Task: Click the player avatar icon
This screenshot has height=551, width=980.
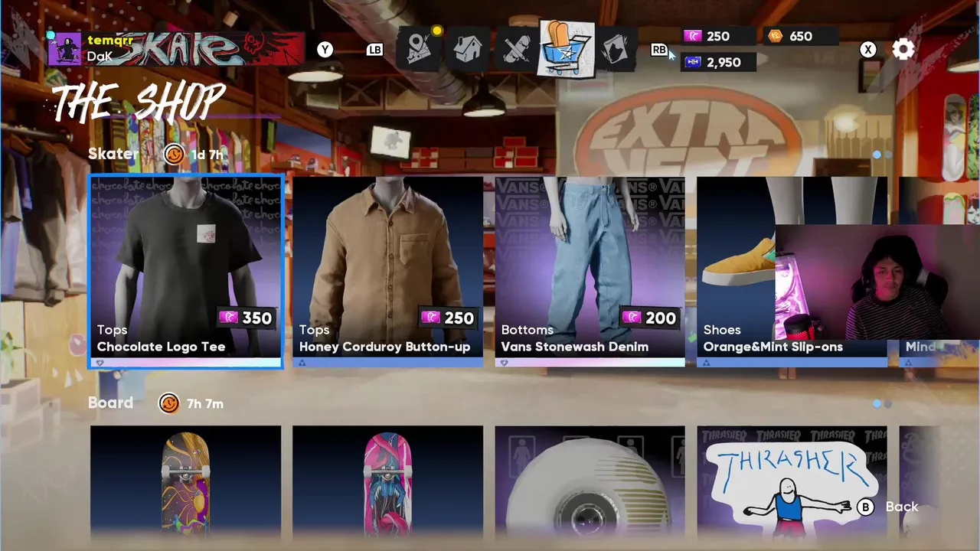Action: point(65,50)
